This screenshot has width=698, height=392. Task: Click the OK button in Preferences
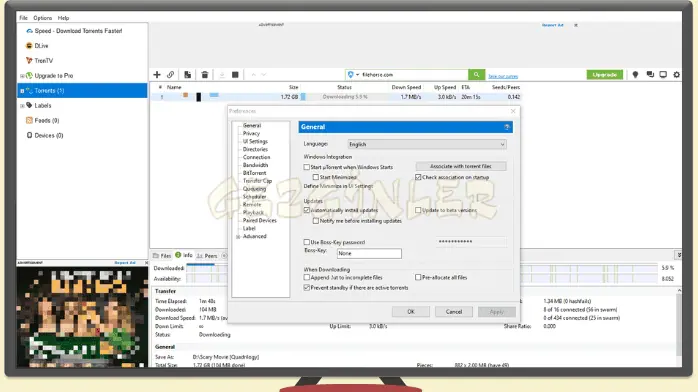click(411, 312)
